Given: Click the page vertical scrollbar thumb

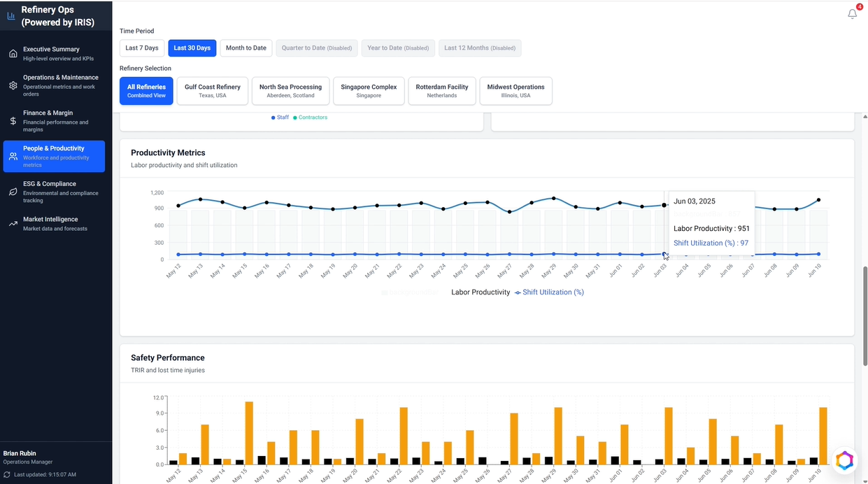Looking at the screenshot, I should (x=865, y=315).
